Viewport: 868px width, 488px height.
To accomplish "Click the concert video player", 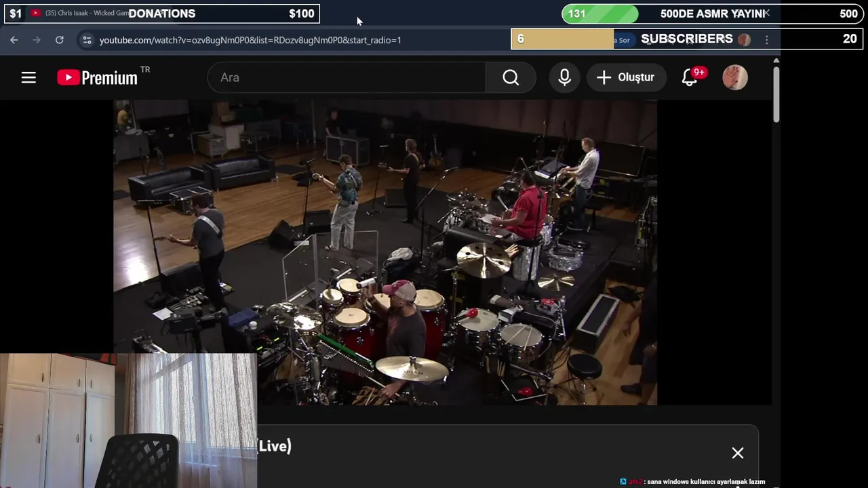I will coord(385,252).
